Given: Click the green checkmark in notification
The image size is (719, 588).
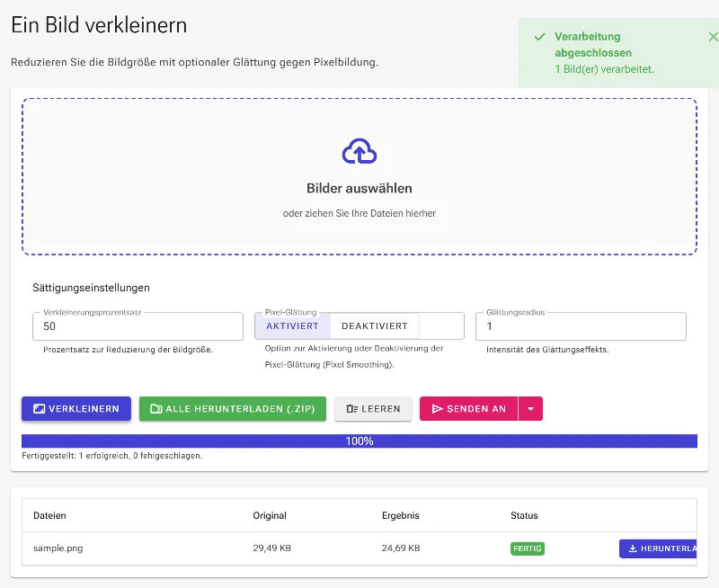Looking at the screenshot, I should [540, 37].
